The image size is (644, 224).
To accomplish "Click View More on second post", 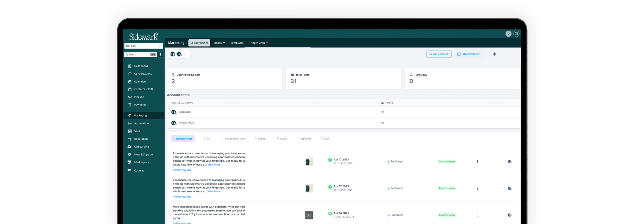I will [214, 191].
